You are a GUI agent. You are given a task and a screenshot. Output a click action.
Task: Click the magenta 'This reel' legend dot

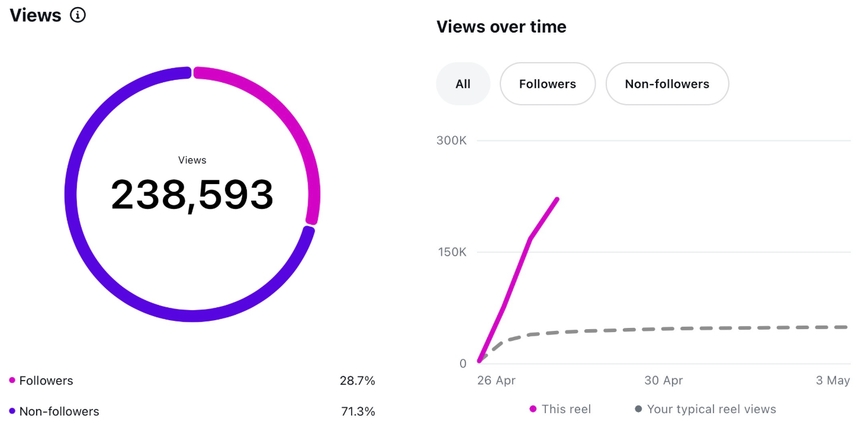pos(532,408)
